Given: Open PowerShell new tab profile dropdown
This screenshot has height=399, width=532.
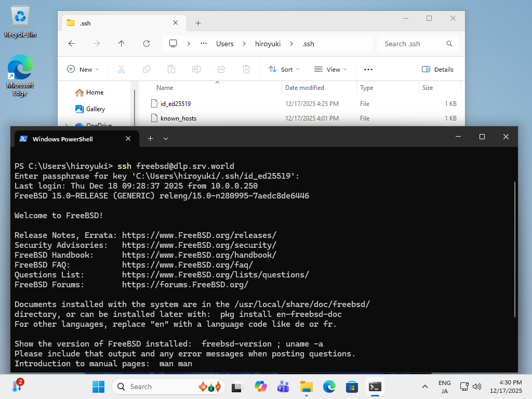Looking at the screenshot, I should tap(166, 139).
